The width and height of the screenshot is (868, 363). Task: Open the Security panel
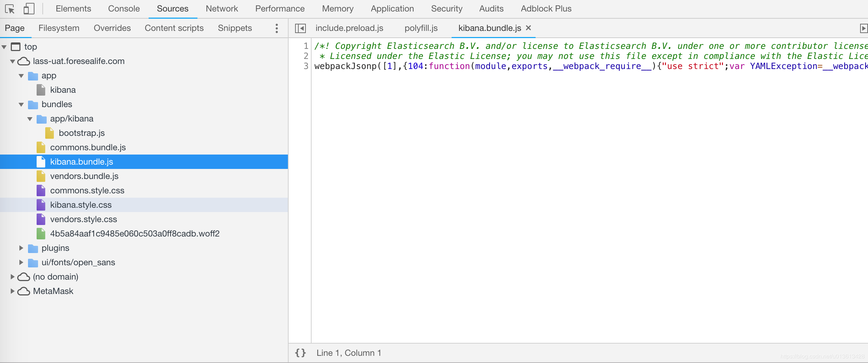pyautogui.click(x=447, y=9)
